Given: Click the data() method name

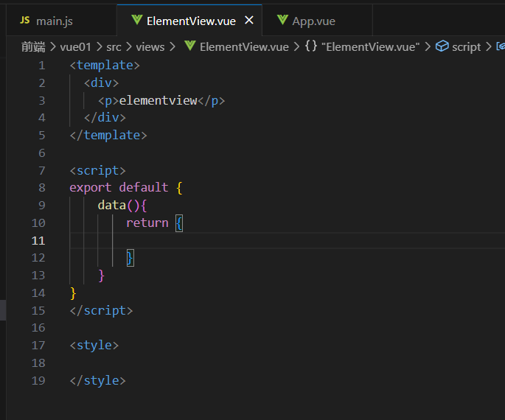Looking at the screenshot, I should tap(111, 205).
